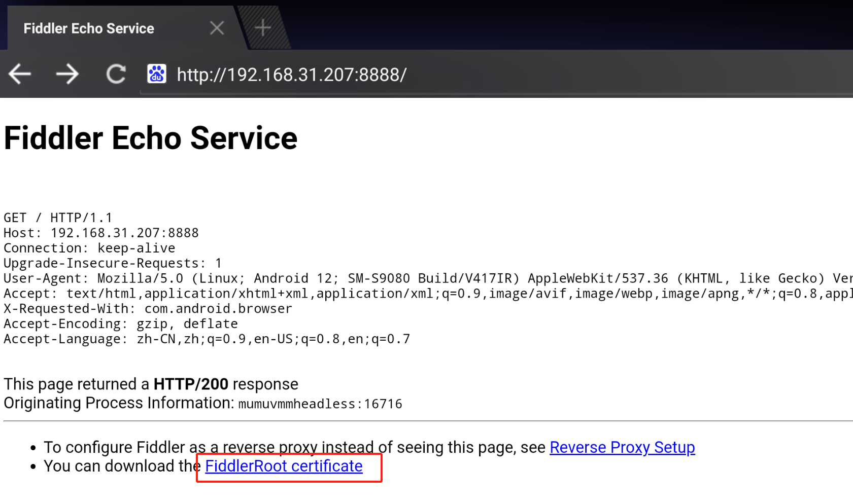
Task: Click the 'Accept: text/html' header line
Action: pyautogui.click(x=428, y=294)
